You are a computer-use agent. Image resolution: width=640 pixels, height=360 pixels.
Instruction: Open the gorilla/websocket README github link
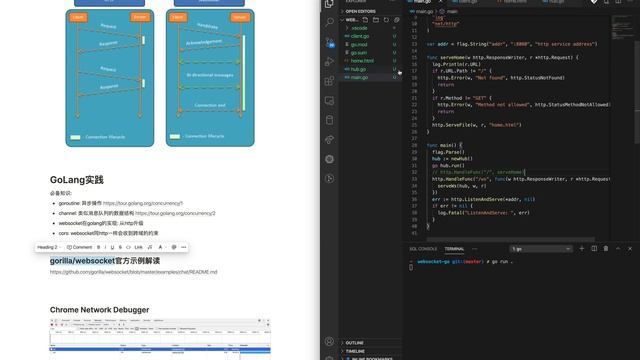(133, 272)
